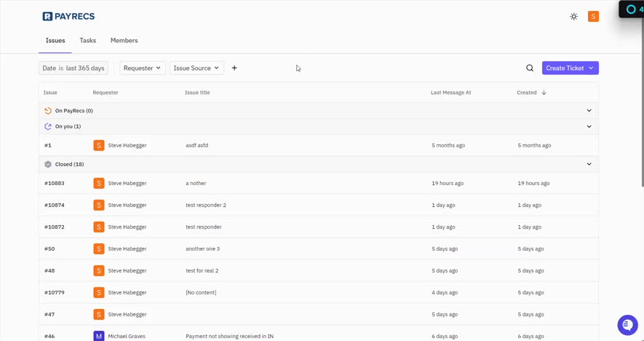
Task: Click avatar in issue #50 row
Action: 98,248
